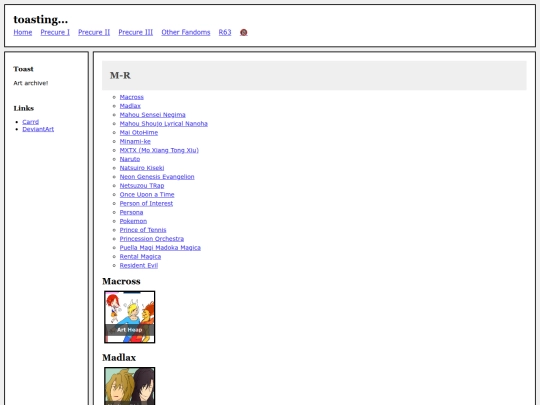540x405 pixels.
Task: Visit the Carrd link in sidebar
Action: pos(31,122)
